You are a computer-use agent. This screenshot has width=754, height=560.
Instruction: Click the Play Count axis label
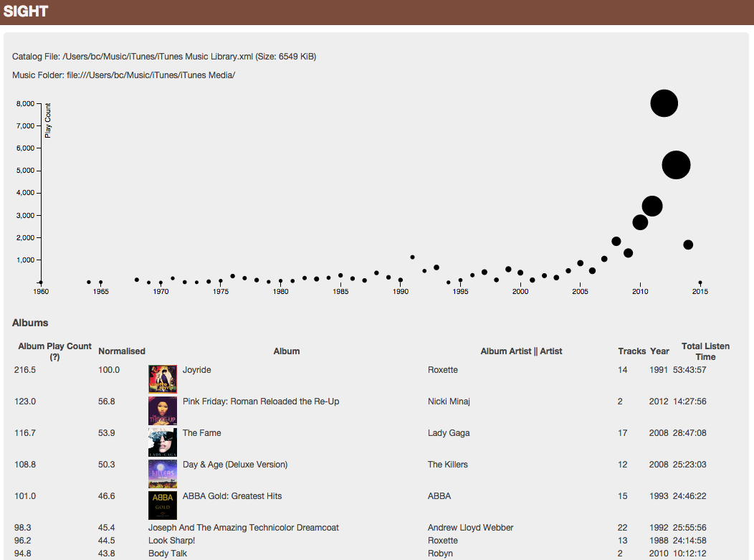pos(47,120)
